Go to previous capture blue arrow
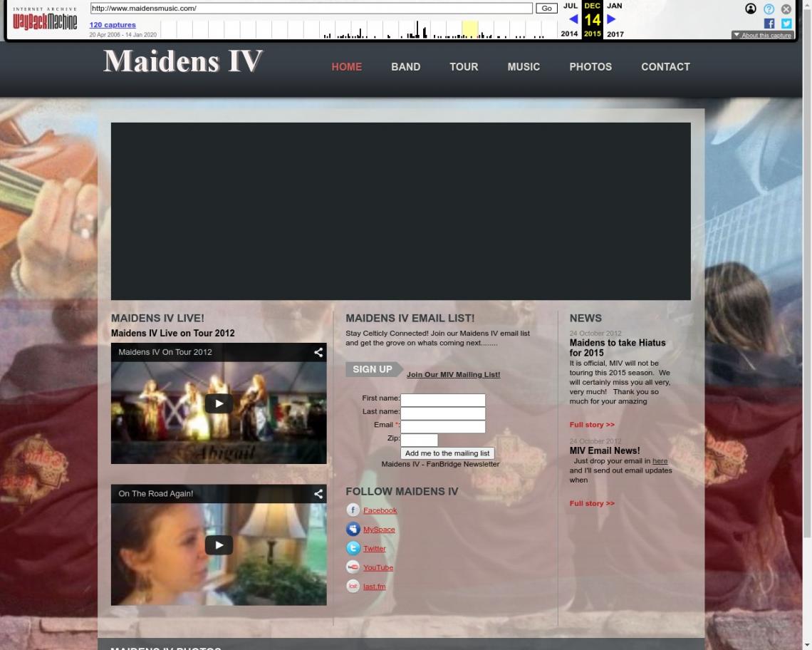812x650 pixels. click(x=573, y=19)
